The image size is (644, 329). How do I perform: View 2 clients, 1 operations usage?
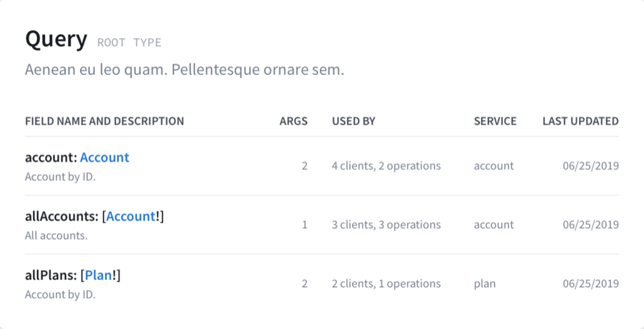[x=386, y=283]
